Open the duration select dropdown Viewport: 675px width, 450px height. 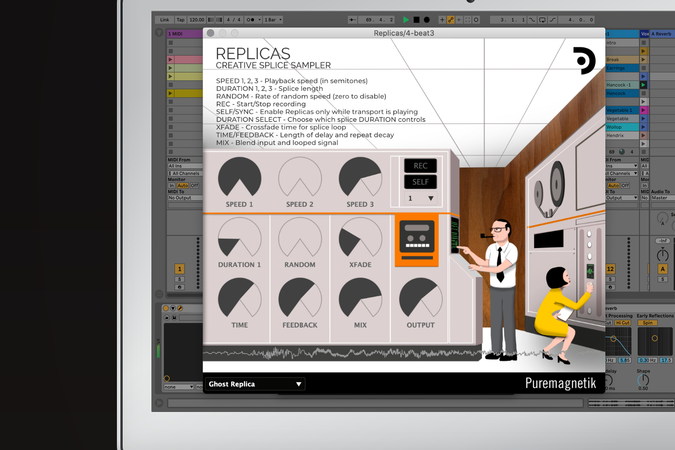pos(420,198)
